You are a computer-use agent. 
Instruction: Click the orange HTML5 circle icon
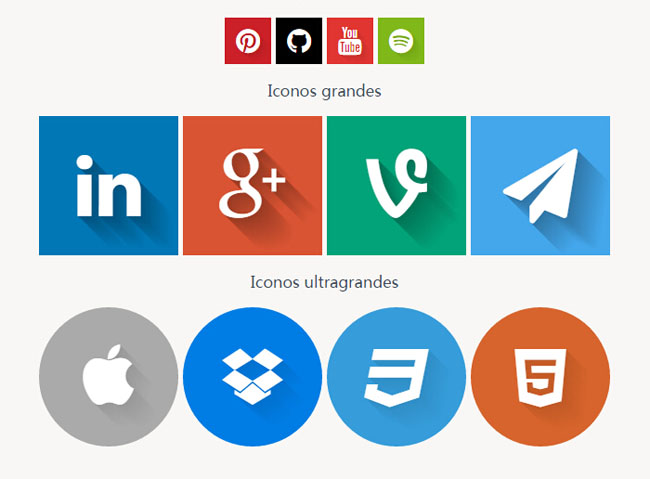[x=541, y=377]
